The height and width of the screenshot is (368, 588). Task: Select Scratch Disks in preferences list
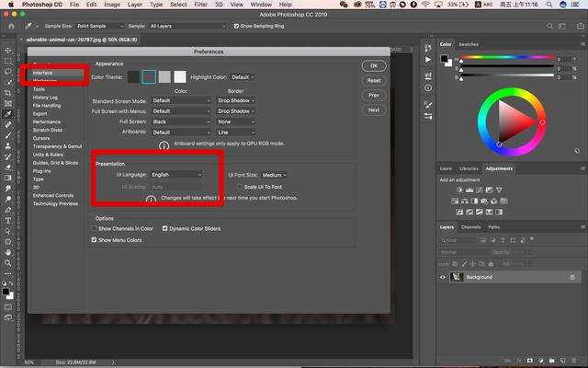pos(48,130)
